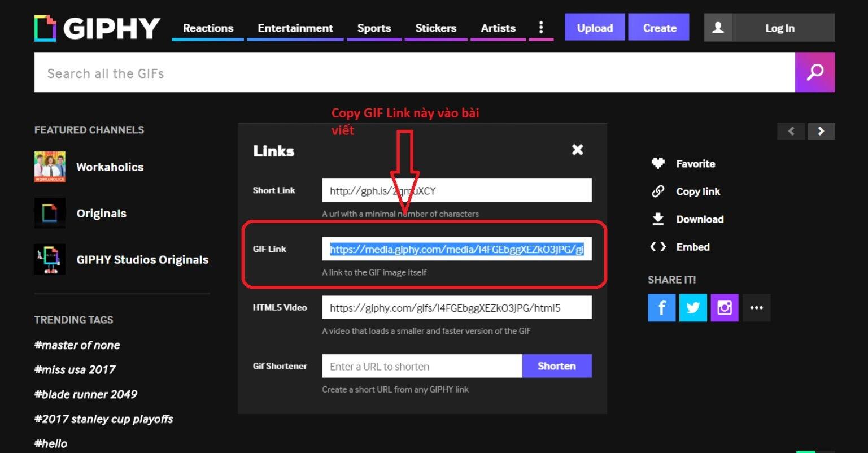Share on Instagram icon
868x453 pixels.
click(725, 308)
